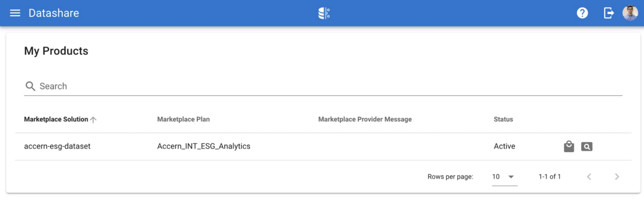Image resolution: width=644 pixels, height=207 pixels.
Task: Click the shopping bag icon for accern-esg-dataset
Action: (569, 147)
